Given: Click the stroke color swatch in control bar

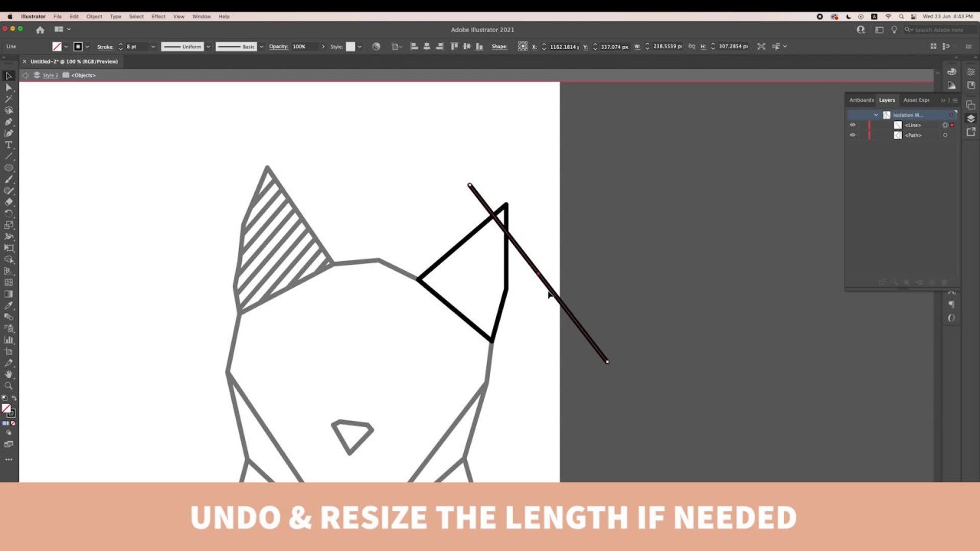Looking at the screenshot, I should pos(78,47).
